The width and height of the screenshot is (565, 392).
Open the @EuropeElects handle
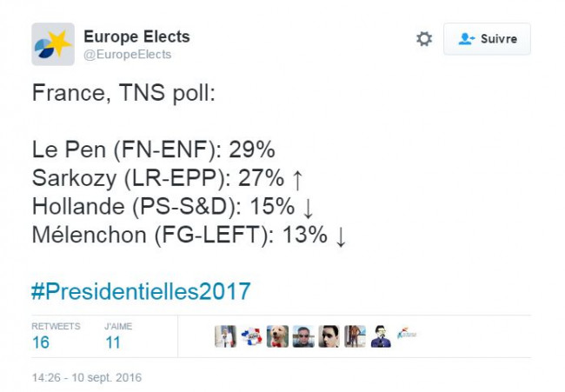tap(127, 55)
